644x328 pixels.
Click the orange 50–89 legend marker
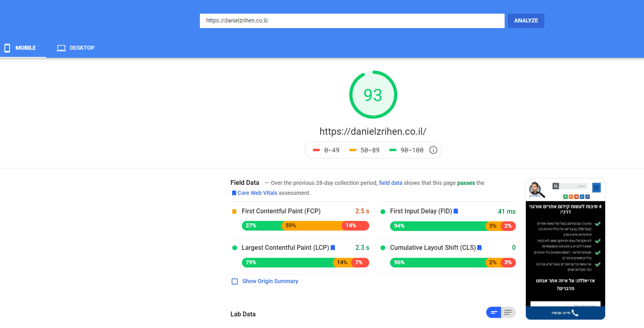pyautogui.click(x=353, y=150)
